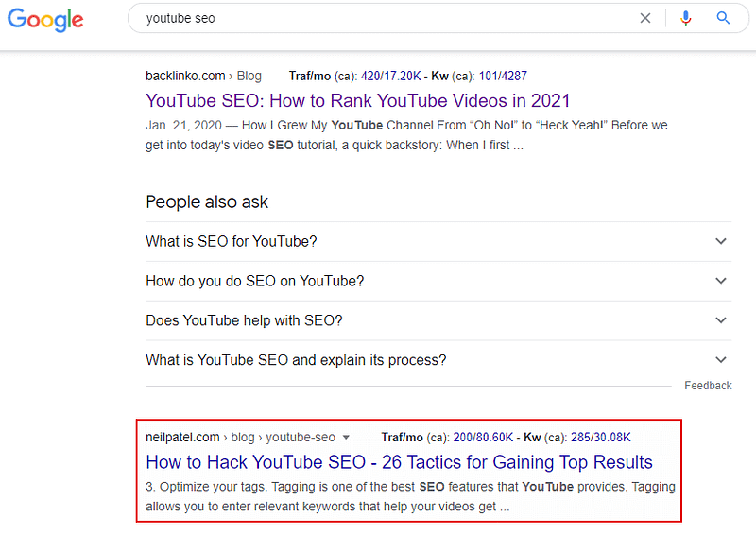Click the neilpatel.com › blog › youtube-seo breadcrumb

pos(240,437)
